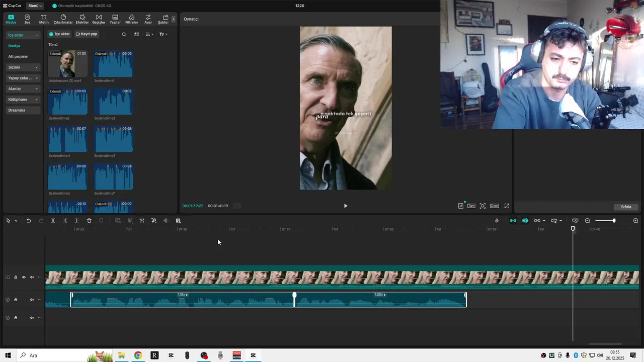644x362 pixels.
Task: Open the media filter dropdown
Action: click(163, 34)
